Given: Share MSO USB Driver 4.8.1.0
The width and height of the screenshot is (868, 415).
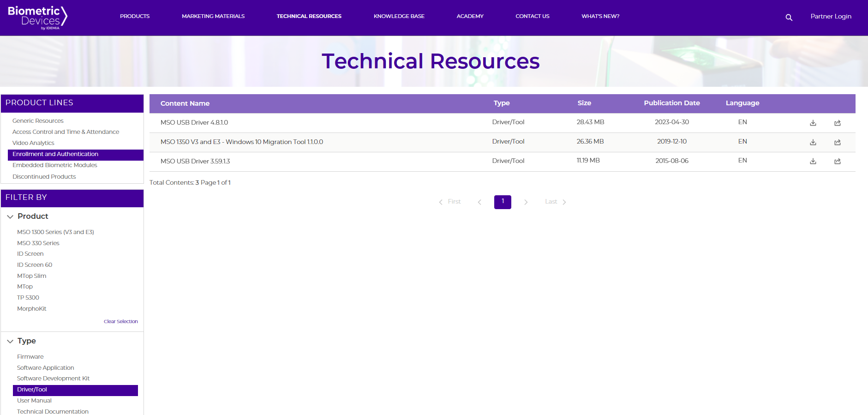Looking at the screenshot, I should (838, 123).
